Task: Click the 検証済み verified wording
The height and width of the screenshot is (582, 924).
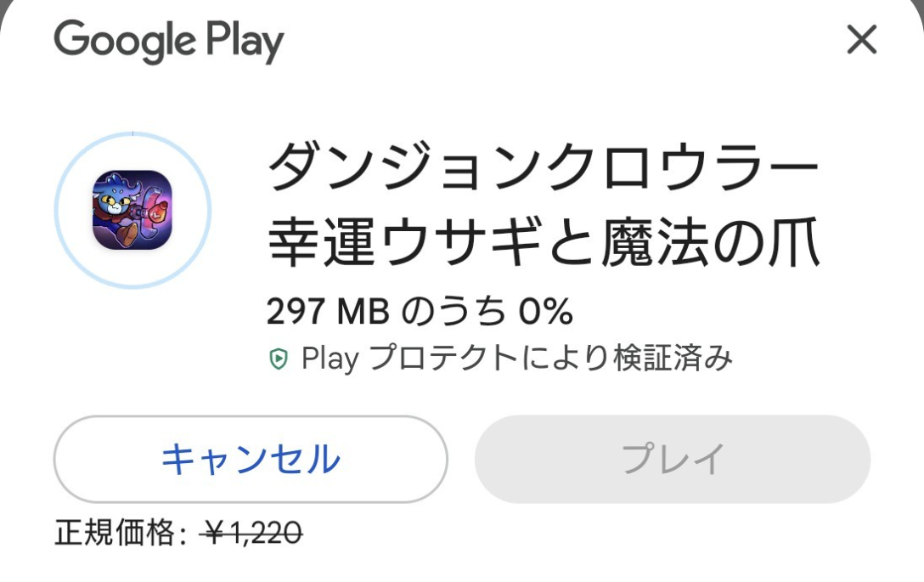Action: 673,358
